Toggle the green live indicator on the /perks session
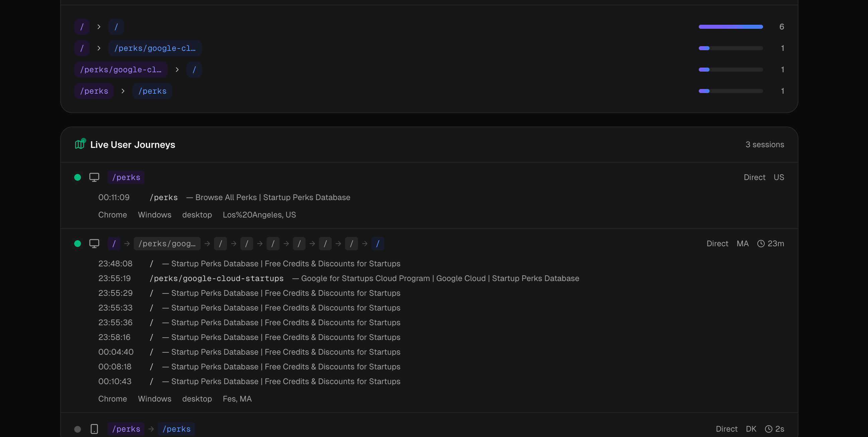868x437 pixels. 78,177
